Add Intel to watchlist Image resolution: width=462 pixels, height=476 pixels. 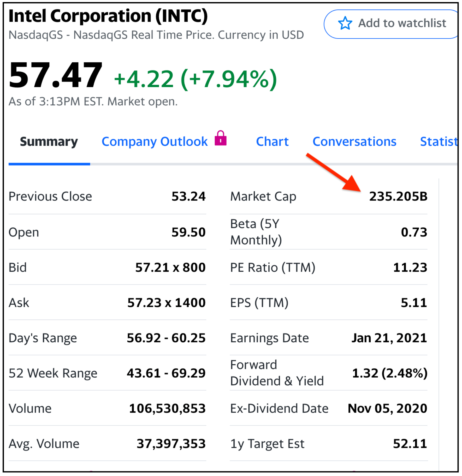391,24
